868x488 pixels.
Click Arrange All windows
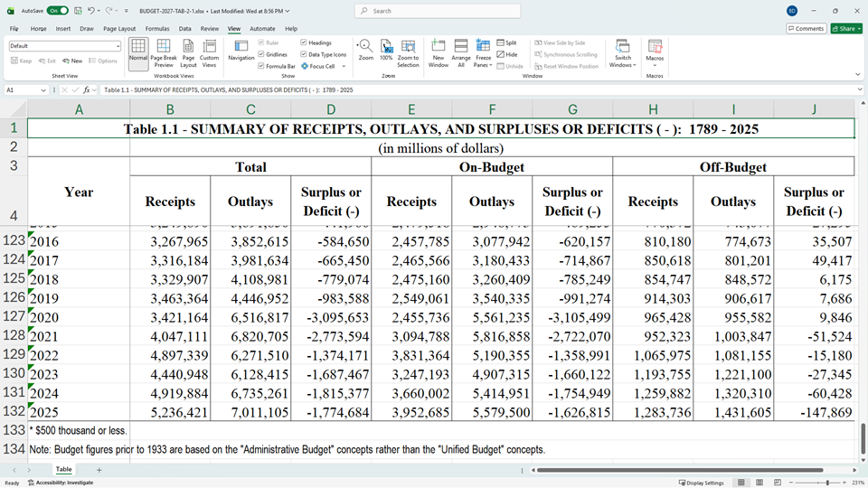pyautogui.click(x=460, y=52)
